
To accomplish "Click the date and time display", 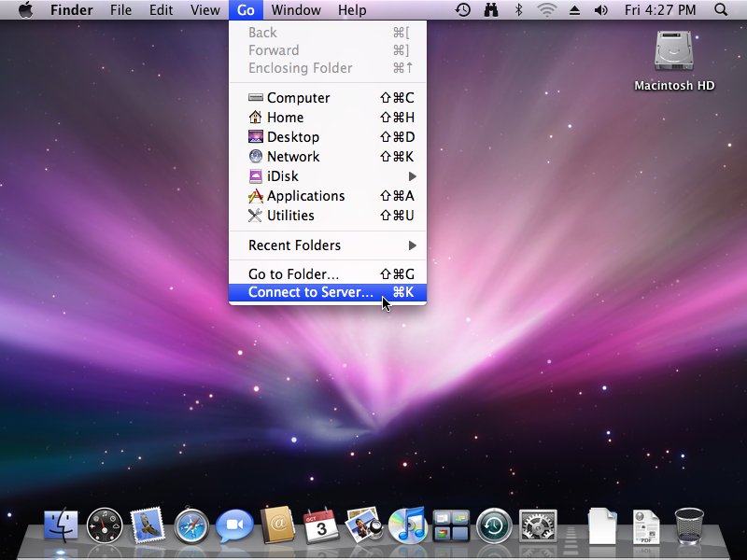I will pos(662,10).
